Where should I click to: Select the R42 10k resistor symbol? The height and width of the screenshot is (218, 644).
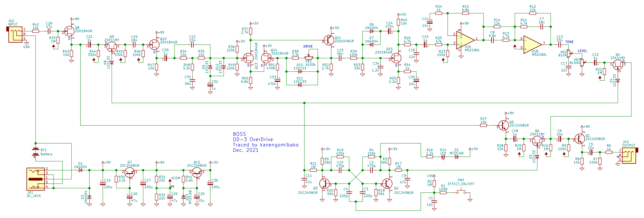tap(36, 31)
